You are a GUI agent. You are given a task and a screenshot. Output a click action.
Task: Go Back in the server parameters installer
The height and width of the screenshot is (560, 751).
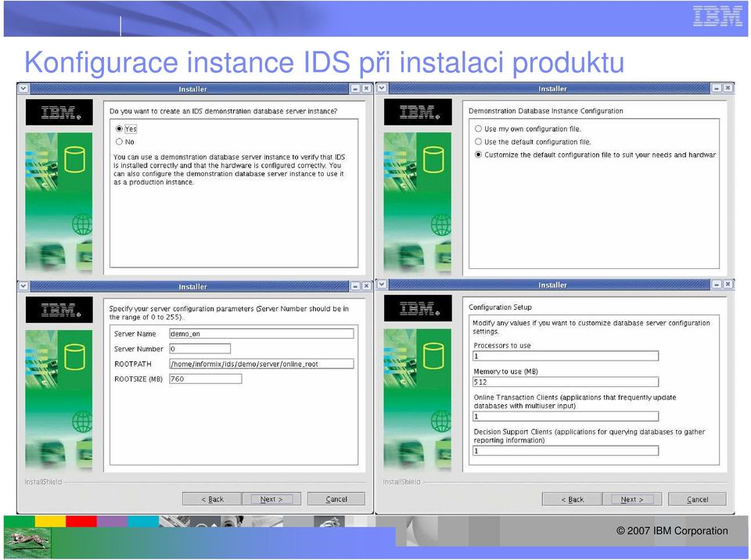[212, 499]
